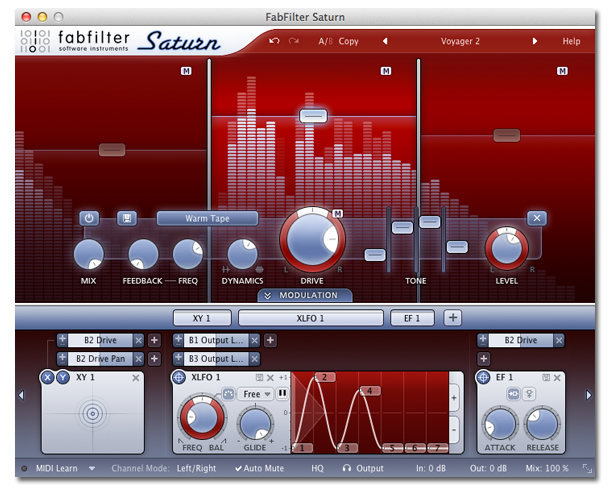610x491 pixels.
Task: Click the undo arrow icon
Action: pos(274,41)
